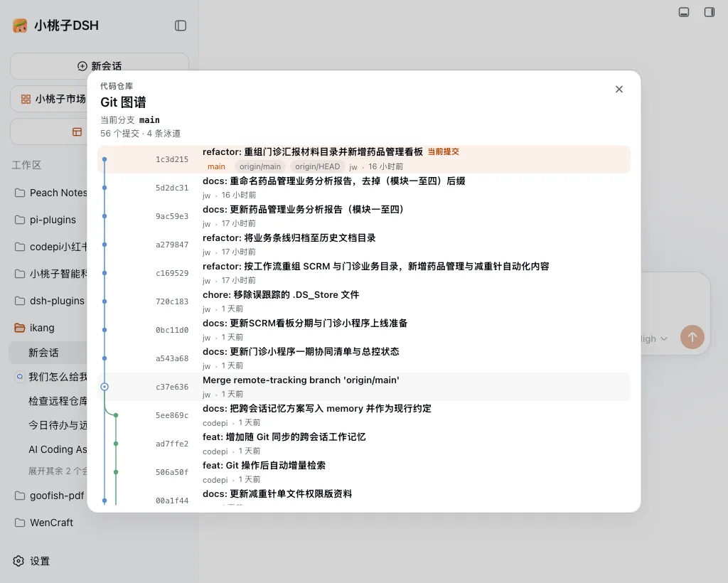Open the 我们怎么给我 conversation

(57, 376)
